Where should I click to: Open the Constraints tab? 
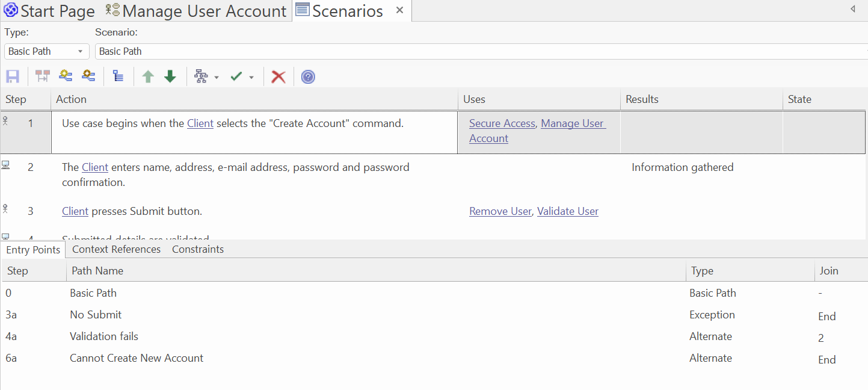click(197, 249)
